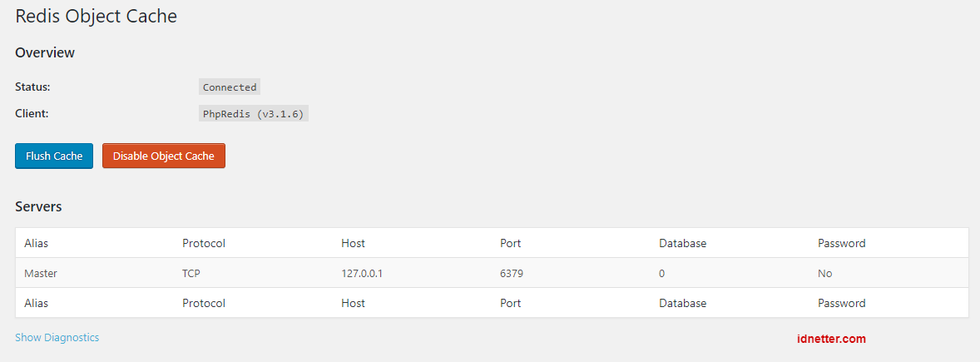Viewport: 980px width, 362px height.
Task: Select the PhpRedis (v3.1.6) client value
Action: point(254,114)
